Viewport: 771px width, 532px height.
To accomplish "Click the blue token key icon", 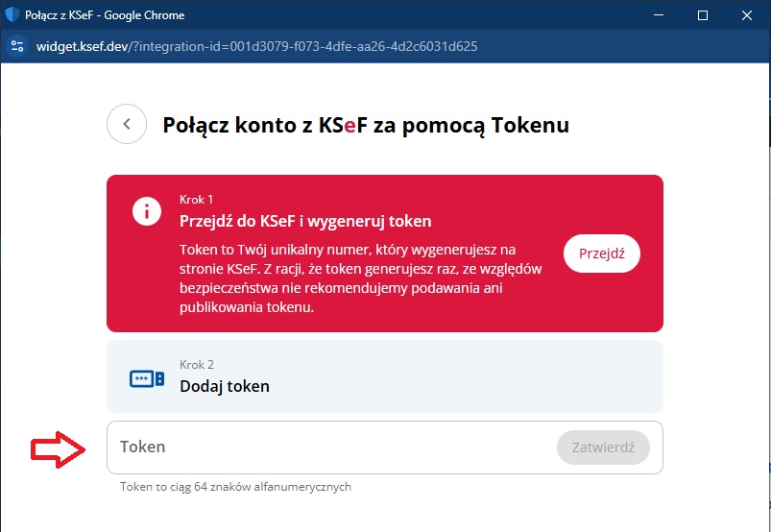I will tap(147, 379).
